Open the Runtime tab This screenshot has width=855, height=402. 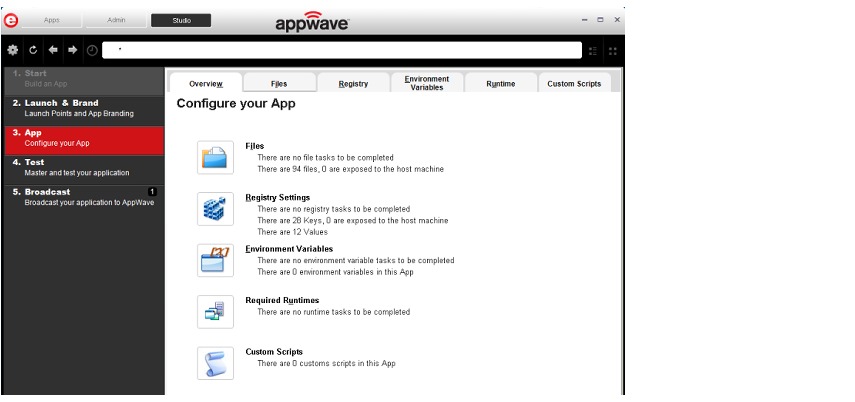(x=501, y=83)
